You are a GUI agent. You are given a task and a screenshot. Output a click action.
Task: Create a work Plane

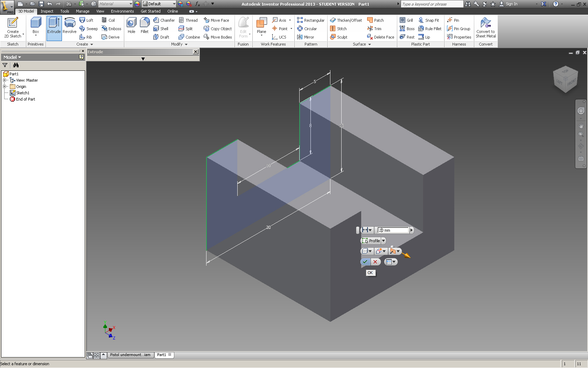(261, 26)
